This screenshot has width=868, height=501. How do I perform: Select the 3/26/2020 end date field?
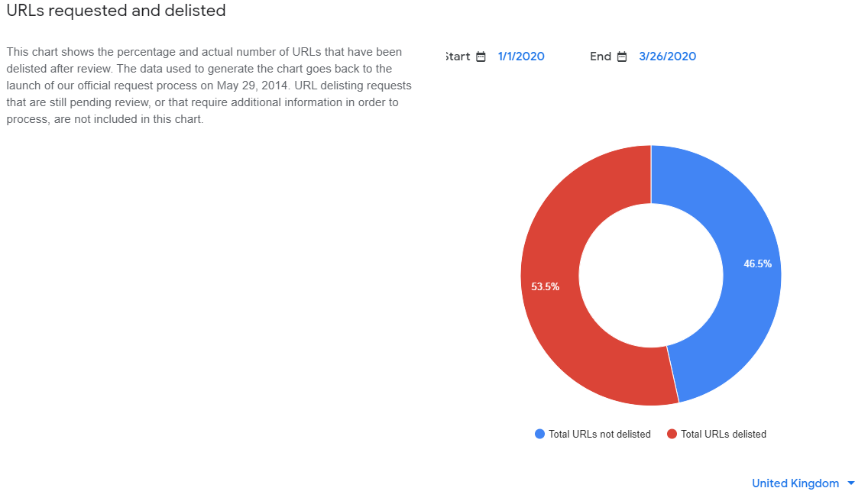pos(667,57)
